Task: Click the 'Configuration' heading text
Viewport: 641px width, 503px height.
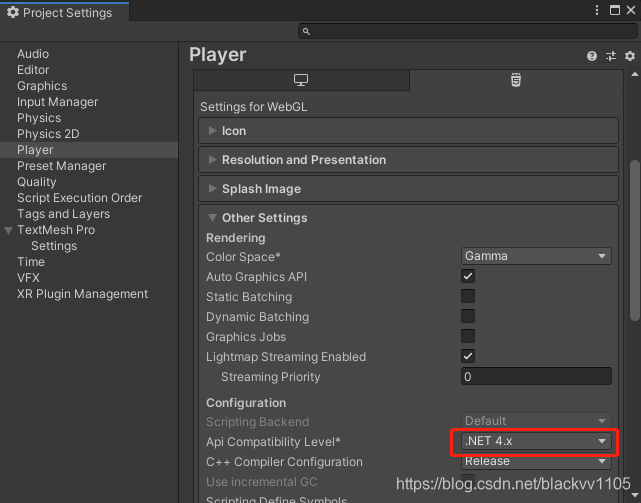Action: pos(246,403)
